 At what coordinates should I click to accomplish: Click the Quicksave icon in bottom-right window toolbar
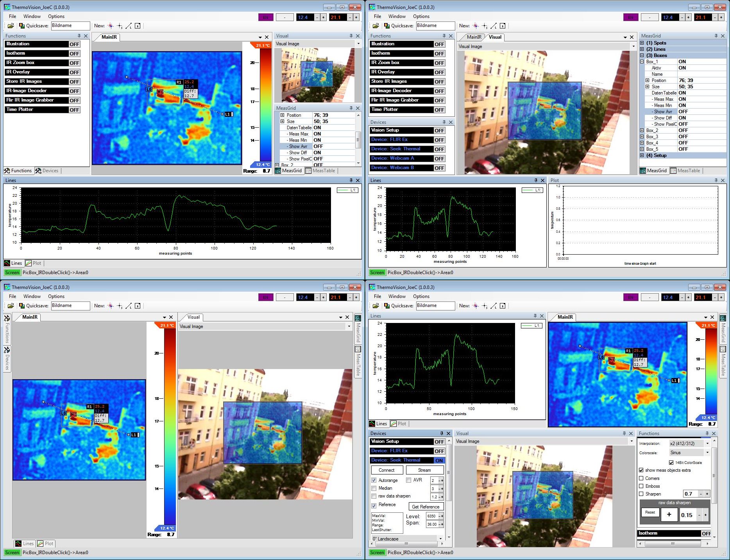pos(387,306)
